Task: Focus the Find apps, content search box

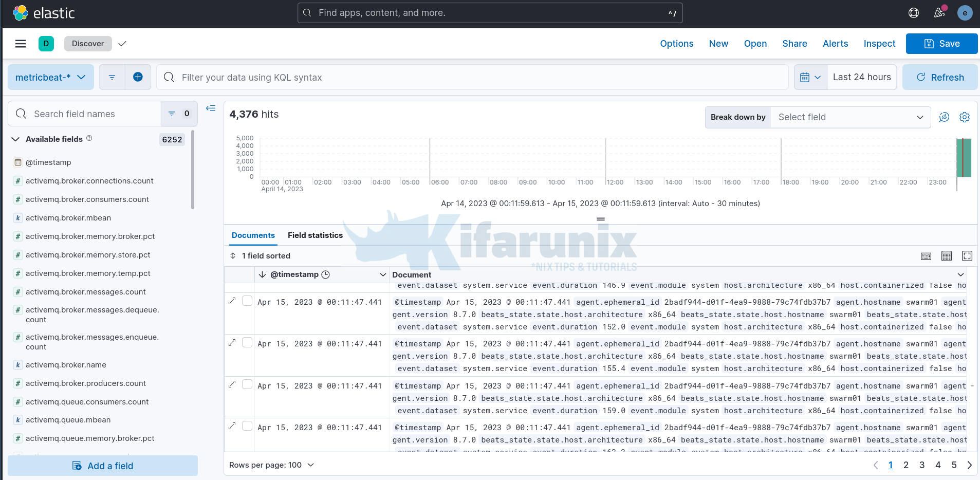Action: pyautogui.click(x=490, y=13)
